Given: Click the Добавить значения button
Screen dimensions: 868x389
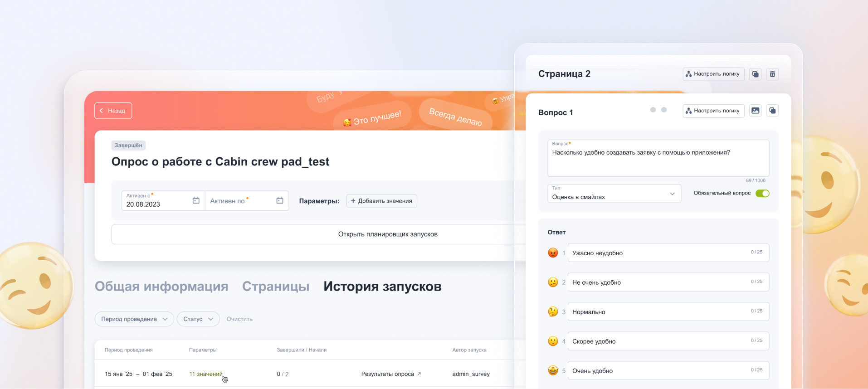Looking at the screenshot, I should click(381, 201).
